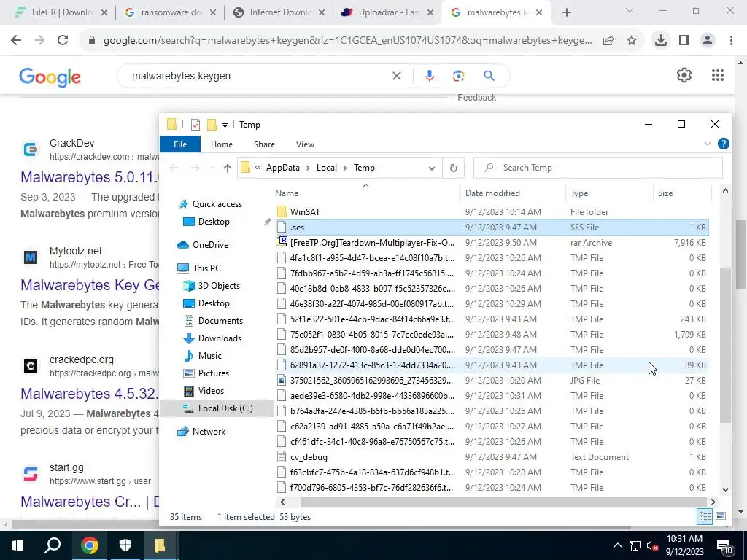Click the Properties quick access toolbar icon
Image resolution: width=747 pixels, height=560 pixels.
196,124
